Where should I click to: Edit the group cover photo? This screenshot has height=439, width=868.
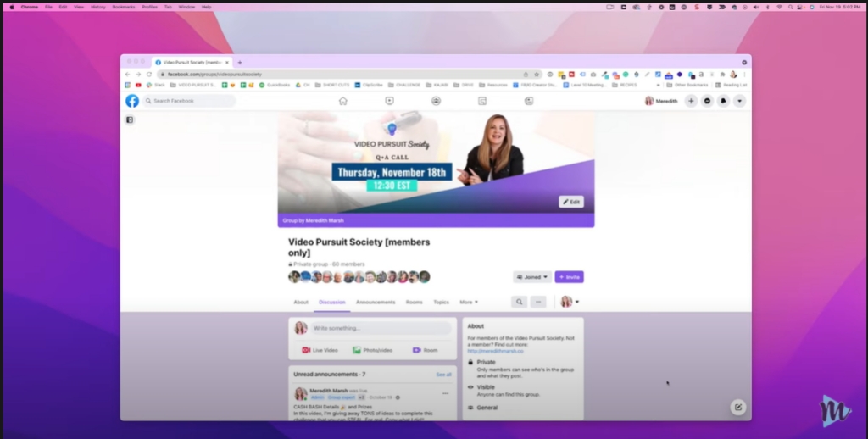571,202
